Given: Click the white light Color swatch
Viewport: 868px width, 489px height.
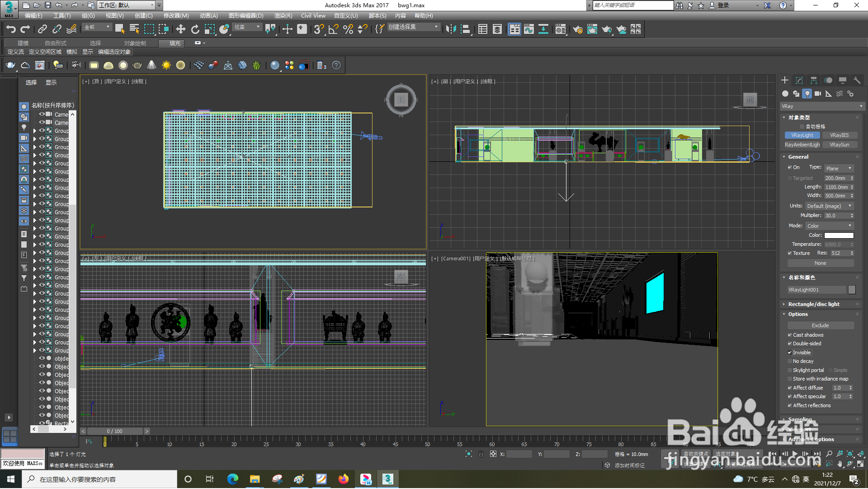Looking at the screenshot, I should (839, 235).
